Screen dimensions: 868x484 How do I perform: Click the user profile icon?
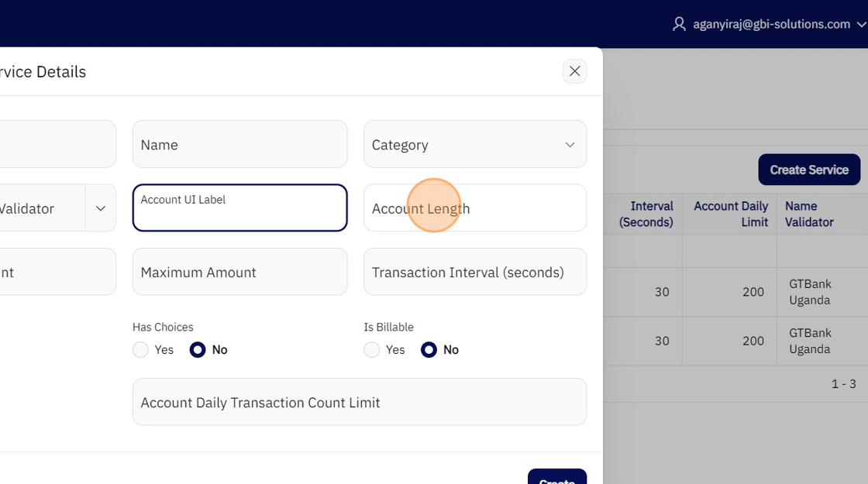(679, 24)
